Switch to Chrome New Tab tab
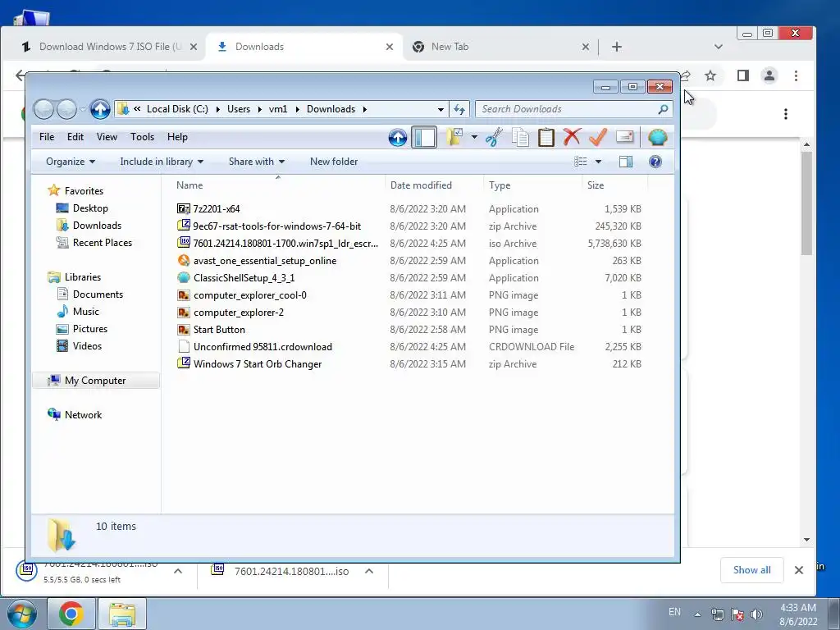Image resolution: width=840 pixels, height=630 pixels. [x=501, y=47]
